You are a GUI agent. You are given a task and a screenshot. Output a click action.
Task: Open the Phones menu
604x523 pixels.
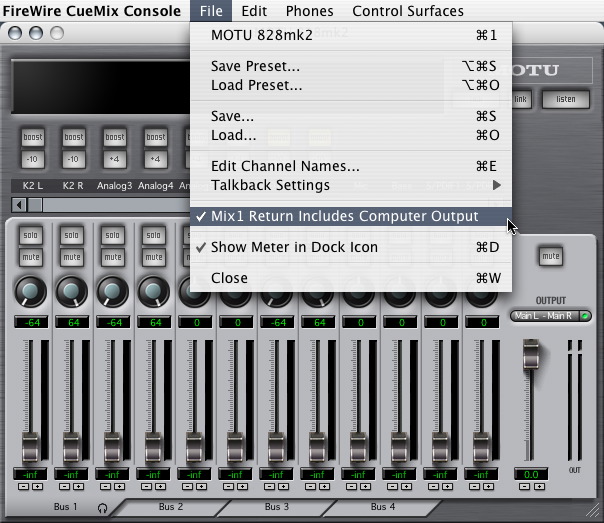coord(309,11)
